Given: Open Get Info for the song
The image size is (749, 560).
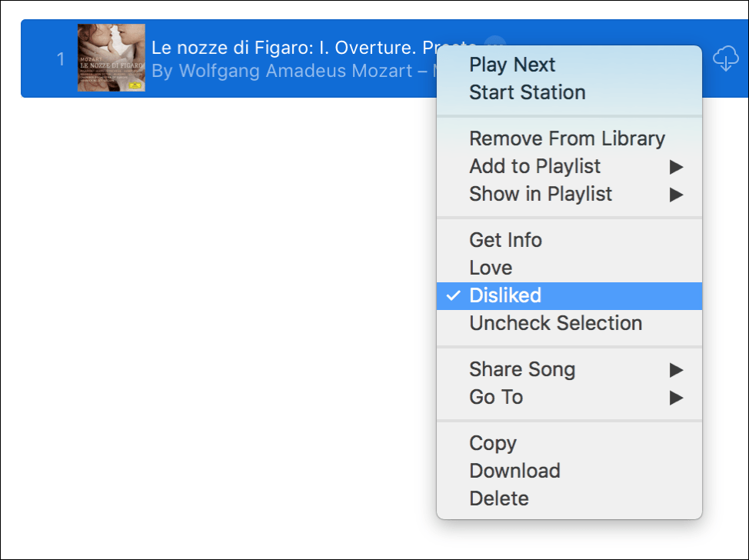Looking at the screenshot, I should 505,240.
